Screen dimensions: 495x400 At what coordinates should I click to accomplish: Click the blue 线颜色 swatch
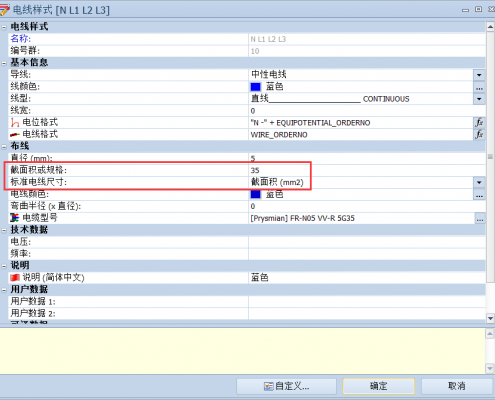tap(256, 87)
